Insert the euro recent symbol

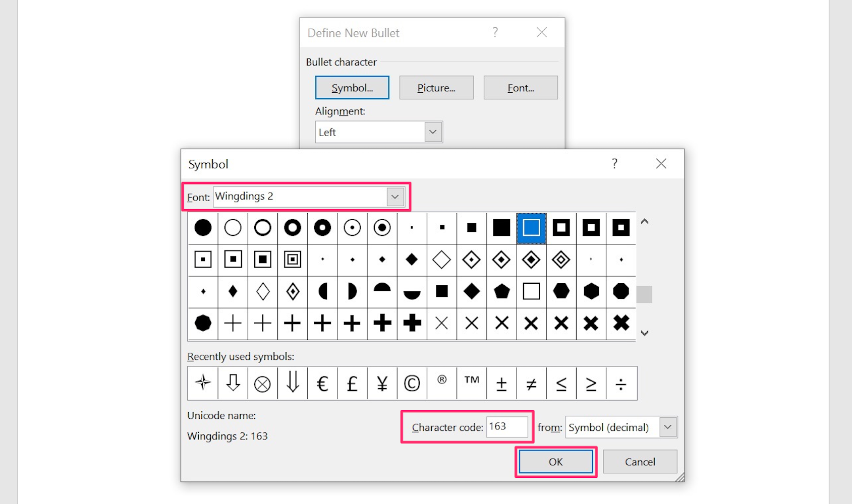[x=322, y=384]
